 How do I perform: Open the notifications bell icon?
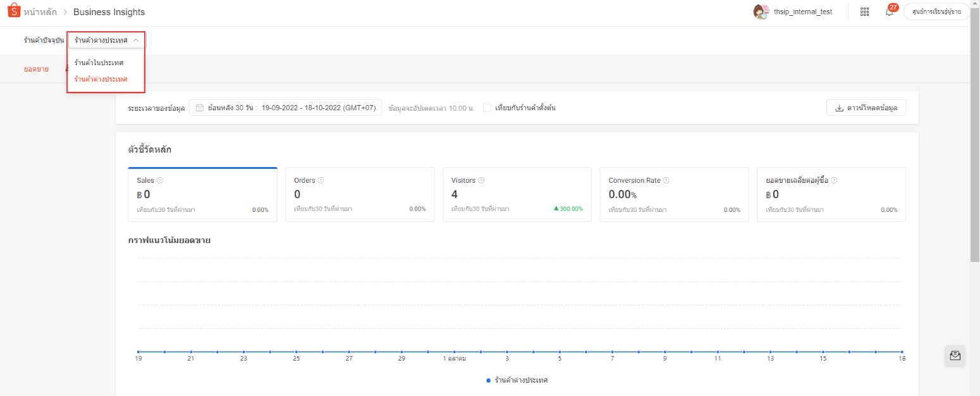point(889,12)
